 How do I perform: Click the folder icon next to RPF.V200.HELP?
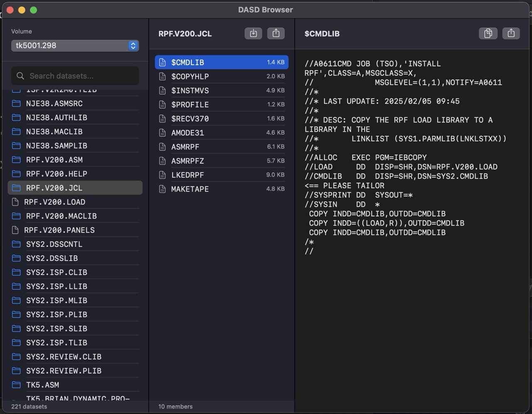(16, 174)
